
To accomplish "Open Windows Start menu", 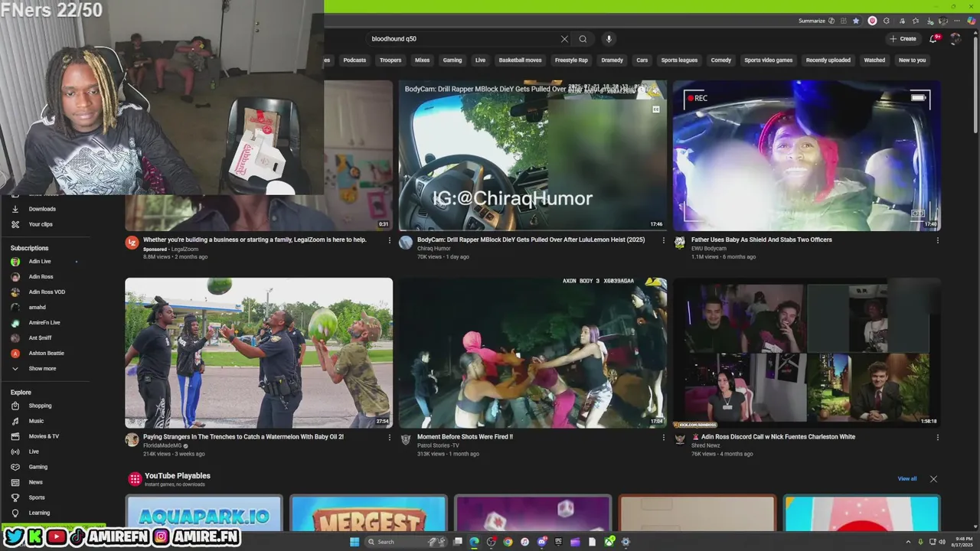I will point(354,542).
